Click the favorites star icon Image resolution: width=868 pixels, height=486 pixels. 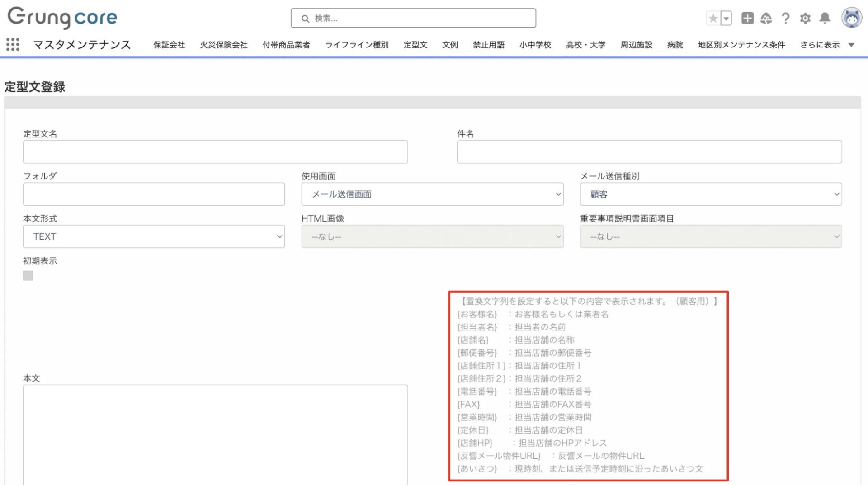click(713, 18)
